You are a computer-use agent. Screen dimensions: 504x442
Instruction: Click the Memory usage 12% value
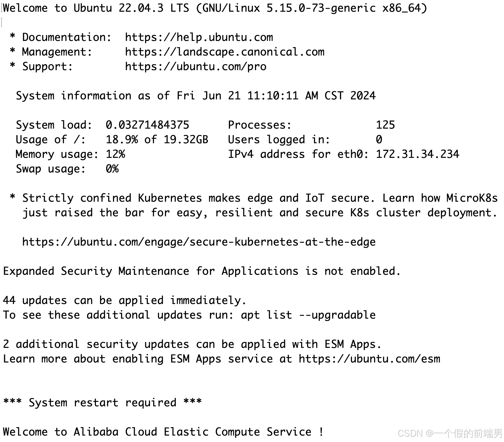coord(115,154)
